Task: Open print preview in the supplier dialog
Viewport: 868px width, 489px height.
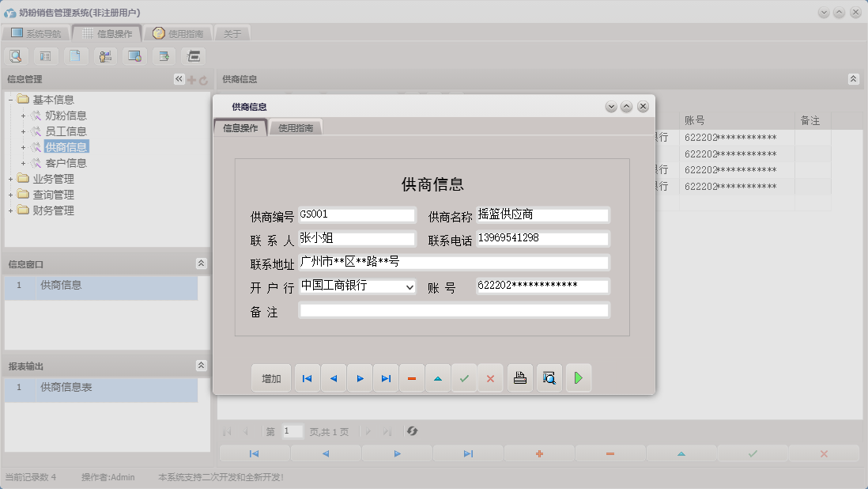Action: click(x=549, y=378)
